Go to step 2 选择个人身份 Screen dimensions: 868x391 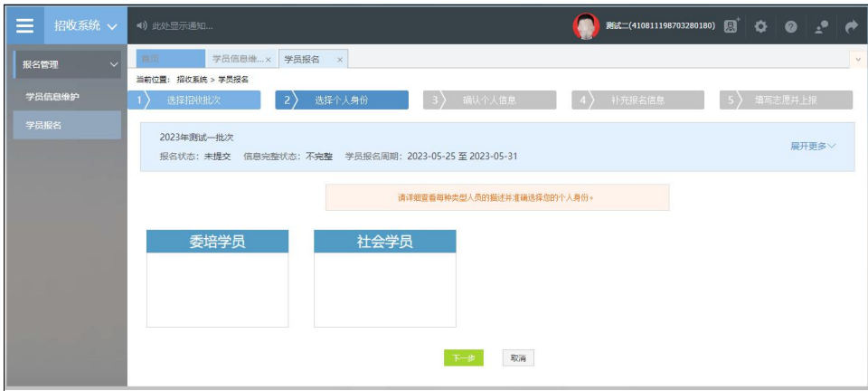(342, 100)
